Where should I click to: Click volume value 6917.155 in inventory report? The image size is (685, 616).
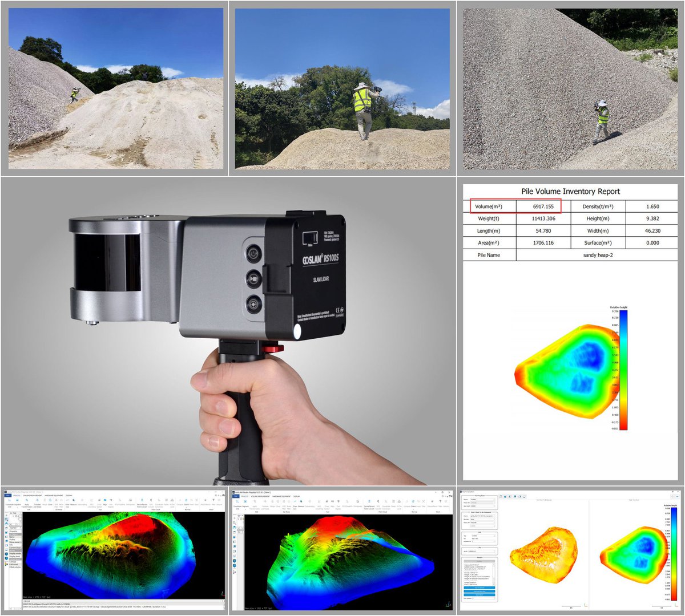543,206
